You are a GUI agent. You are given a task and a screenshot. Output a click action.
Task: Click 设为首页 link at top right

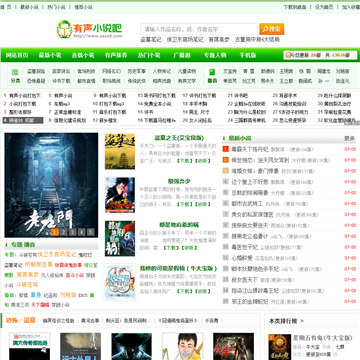[324, 7]
